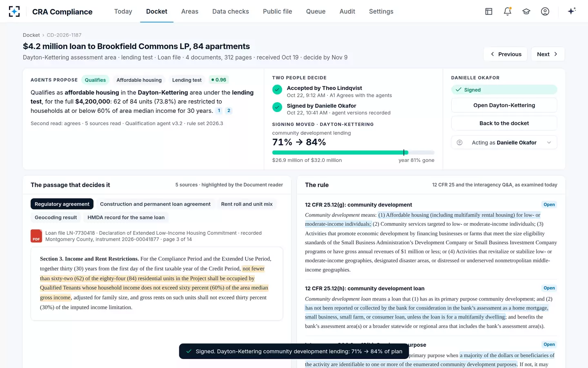The width and height of the screenshot is (588, 368).
Task: Click the checkmark icon in the Signed toast
Action: point(189,351)
